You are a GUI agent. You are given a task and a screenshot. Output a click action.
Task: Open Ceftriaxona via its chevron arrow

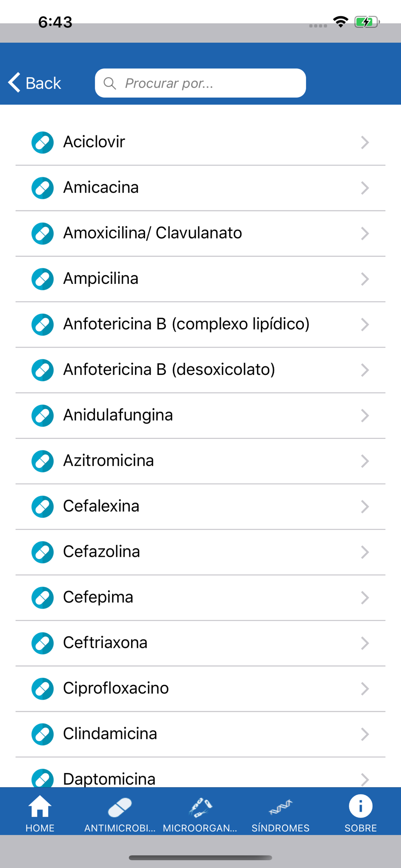click(365, 643)
